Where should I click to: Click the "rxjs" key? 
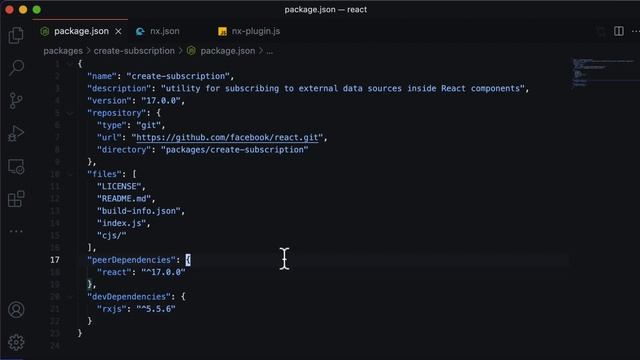(x=111, y=309)
